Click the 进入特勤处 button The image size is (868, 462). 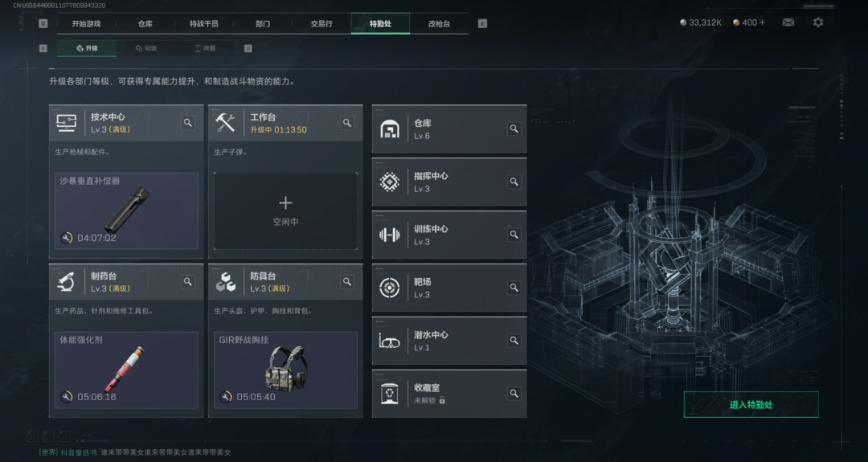click(x=751, y=404)
